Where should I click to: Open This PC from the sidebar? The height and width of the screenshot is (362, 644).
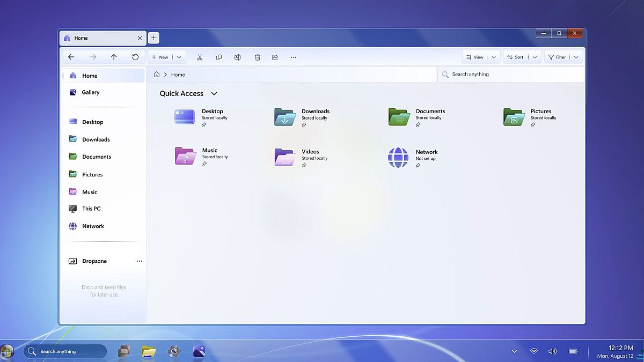[x=91, y=209]
